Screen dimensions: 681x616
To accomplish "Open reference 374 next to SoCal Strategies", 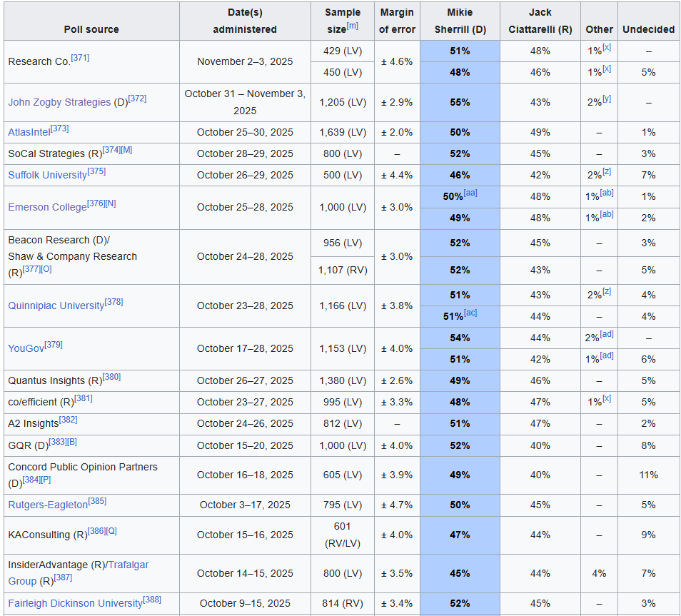I will (x=111, y=150).
